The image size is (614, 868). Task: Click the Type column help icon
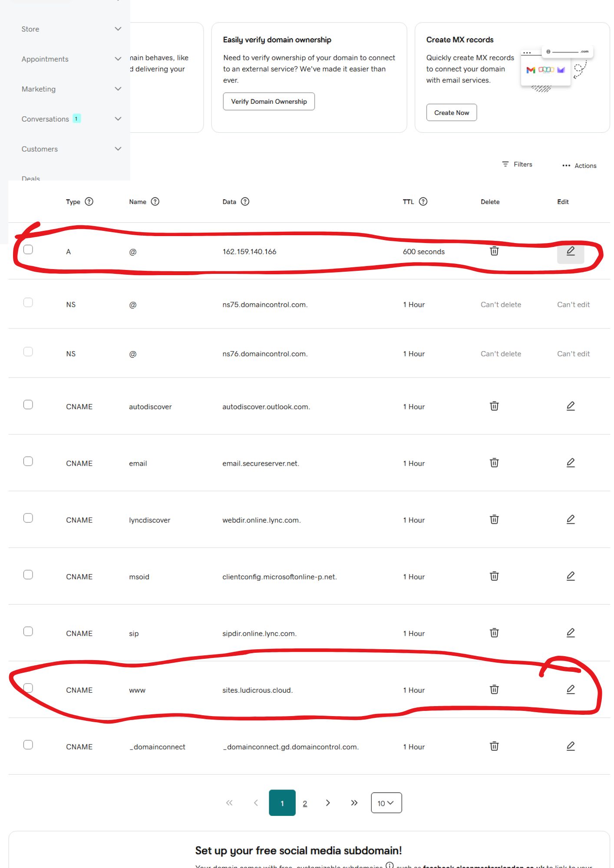(89, 201)
